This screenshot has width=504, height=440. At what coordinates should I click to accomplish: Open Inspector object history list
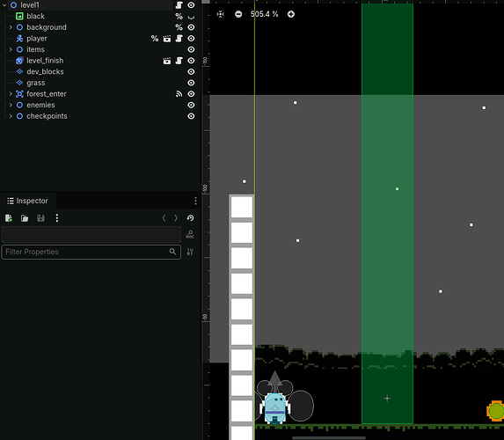point(190,218)
